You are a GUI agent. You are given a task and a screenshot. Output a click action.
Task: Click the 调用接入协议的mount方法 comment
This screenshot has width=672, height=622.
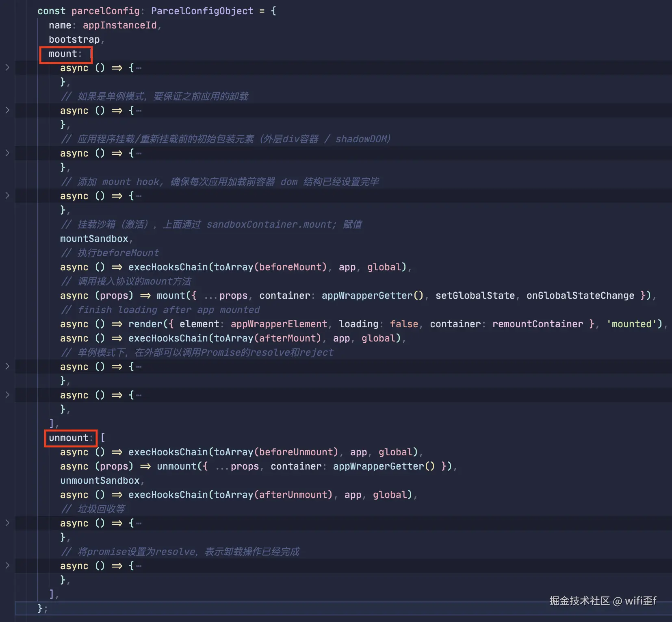pyautogui.click(x=126, y=281)
